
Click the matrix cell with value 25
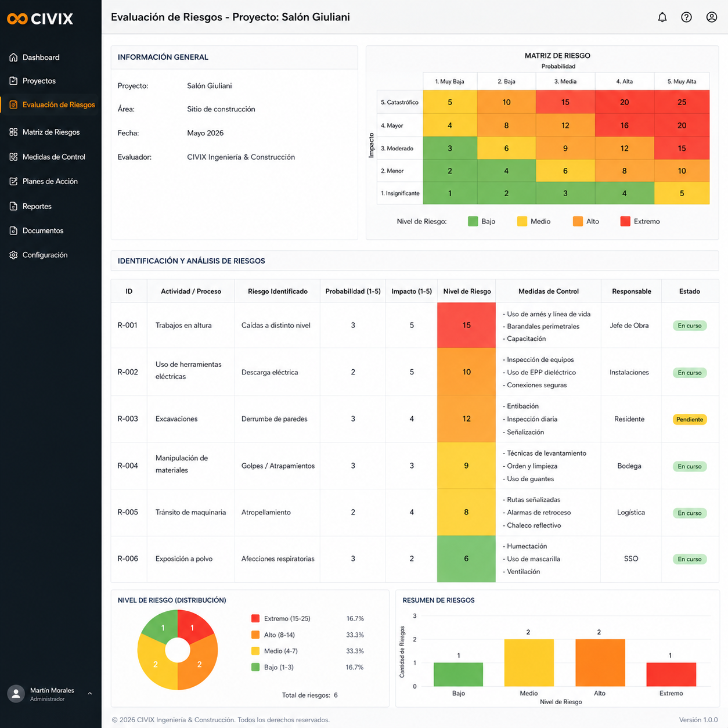click(x=682, y=102)
